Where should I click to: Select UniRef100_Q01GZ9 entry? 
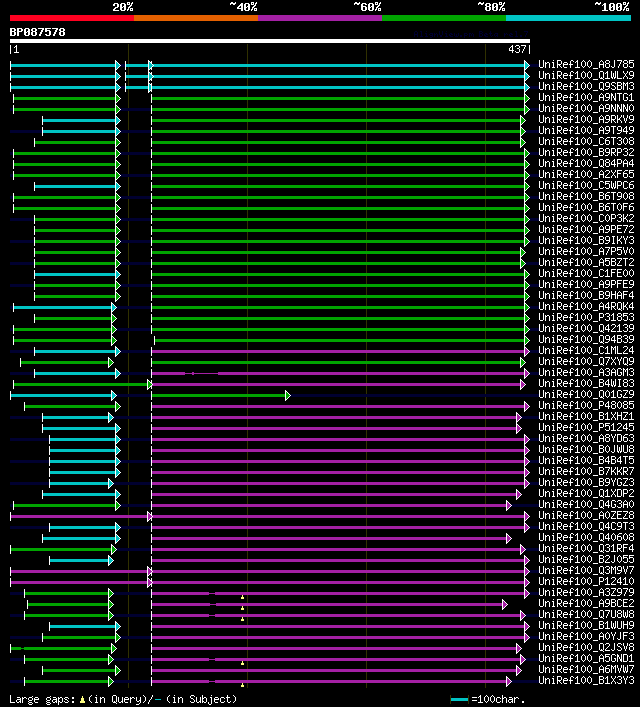click(x=586, y=394)
